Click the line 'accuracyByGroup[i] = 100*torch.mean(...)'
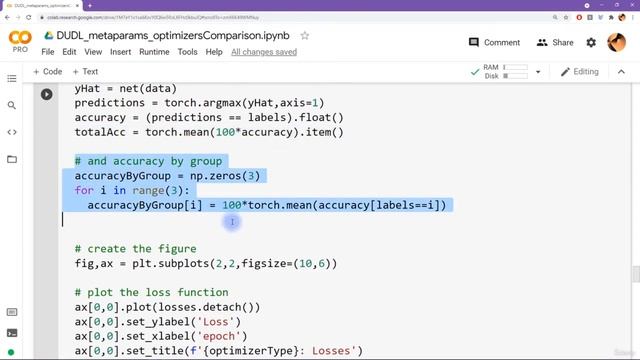The height and width of the screenshot is (360, 640). 267,205
